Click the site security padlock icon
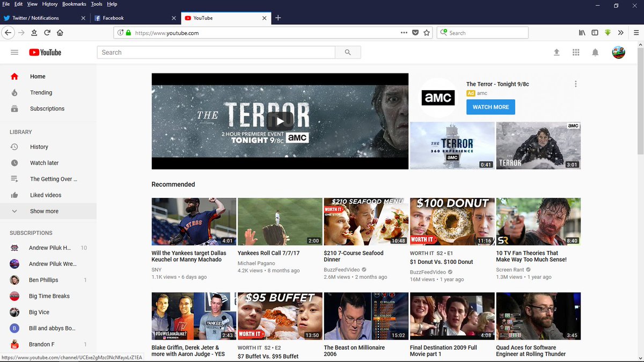This screenshot has height=362, width=644. coord(128,33)
